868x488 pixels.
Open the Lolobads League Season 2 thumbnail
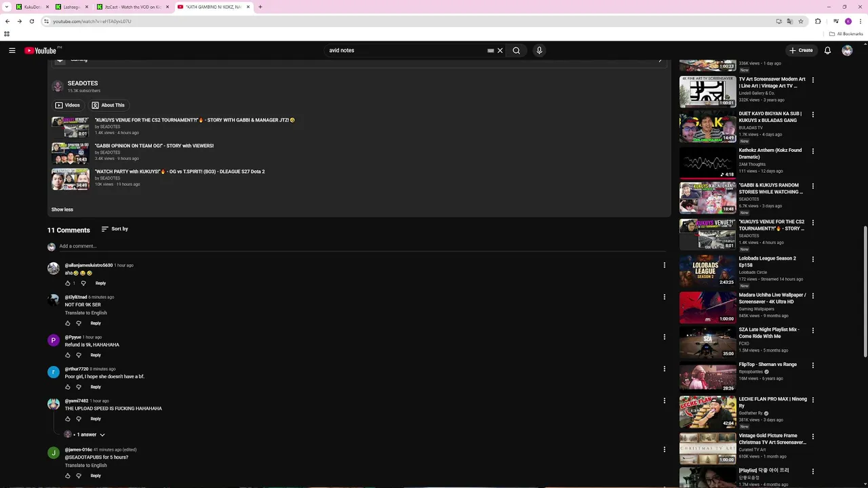tap(707, 270)
